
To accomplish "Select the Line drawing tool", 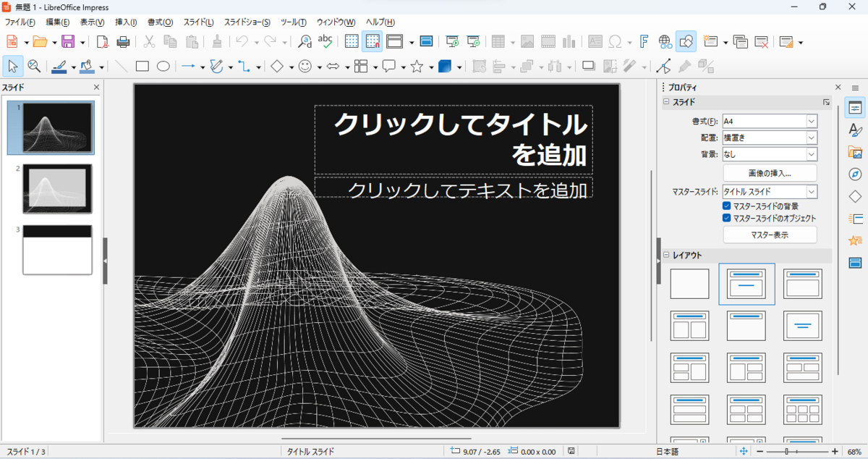I will [122, 66].
